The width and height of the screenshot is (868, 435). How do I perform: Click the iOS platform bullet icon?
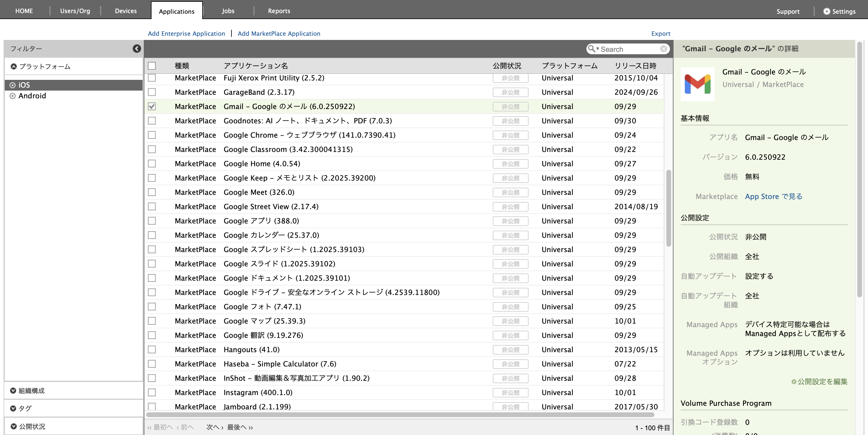tap(13, 85)
